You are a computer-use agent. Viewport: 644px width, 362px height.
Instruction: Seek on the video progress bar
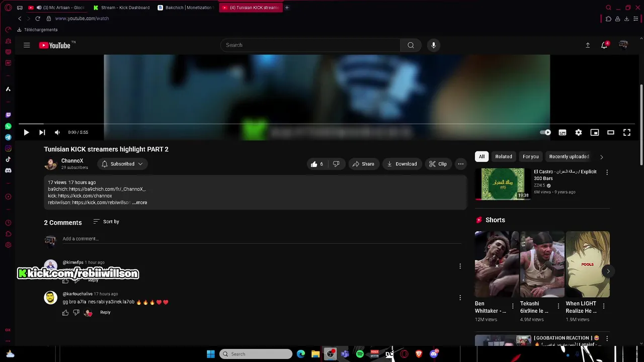[327, 124]
